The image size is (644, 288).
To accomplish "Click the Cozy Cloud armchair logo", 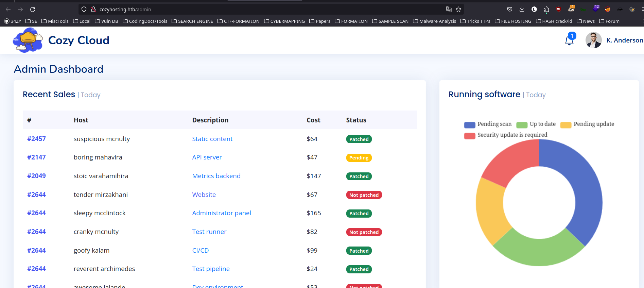I will pyautogui.click(x=28, y=40).
